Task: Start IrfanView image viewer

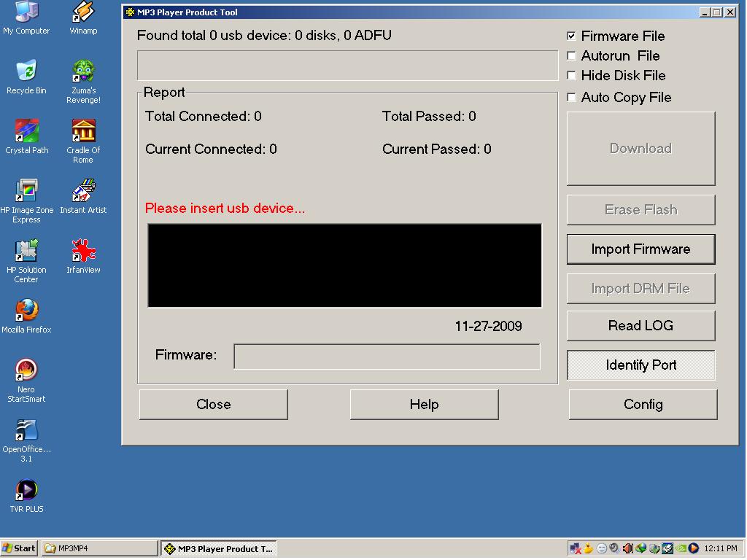Action: coord(82,252)
